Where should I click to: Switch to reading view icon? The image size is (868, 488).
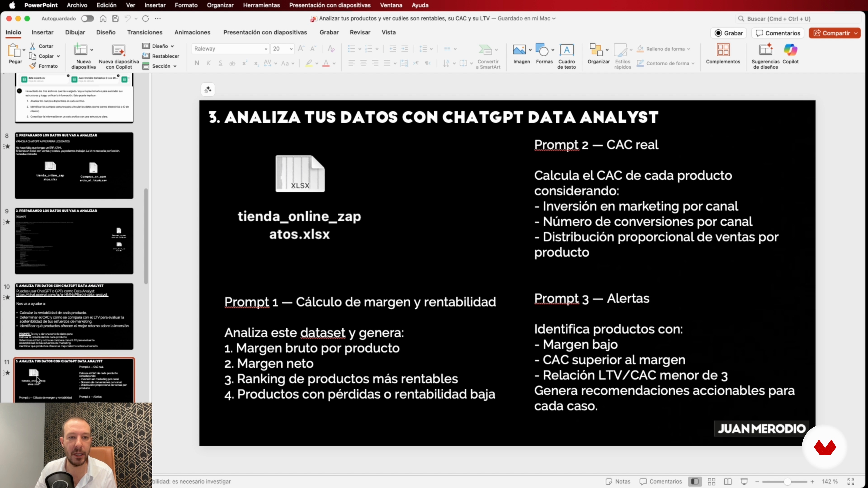(x=727, y=482)
